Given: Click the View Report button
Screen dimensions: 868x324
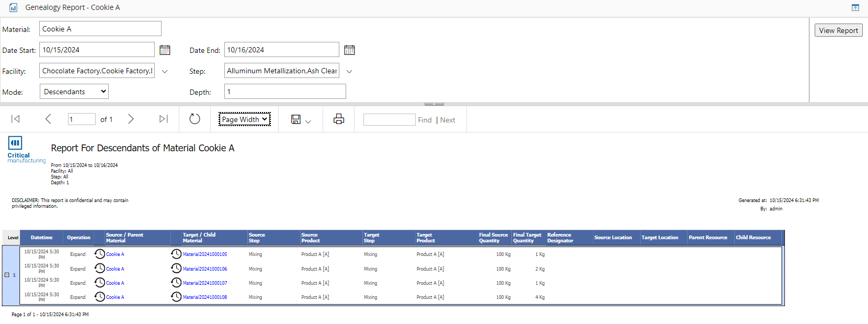Looking at the screenshot, I should tap(838, 30).
